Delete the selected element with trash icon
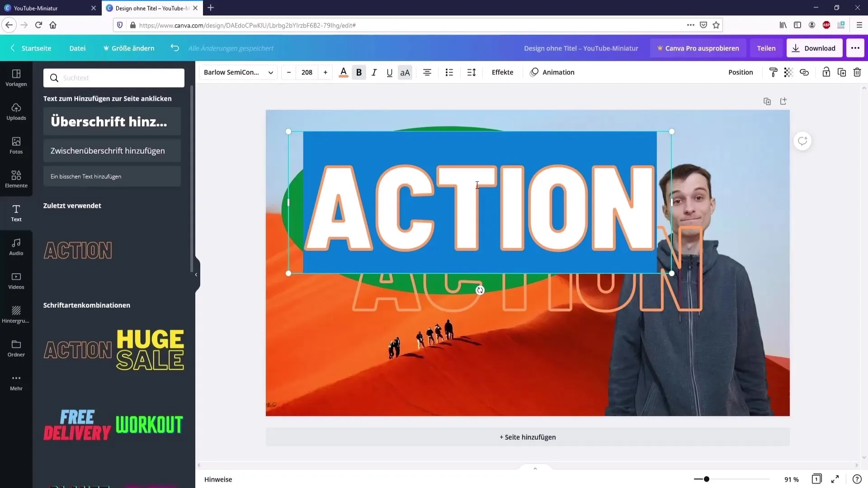This screenshot has height=488, width=868. (x=857, y=72)
